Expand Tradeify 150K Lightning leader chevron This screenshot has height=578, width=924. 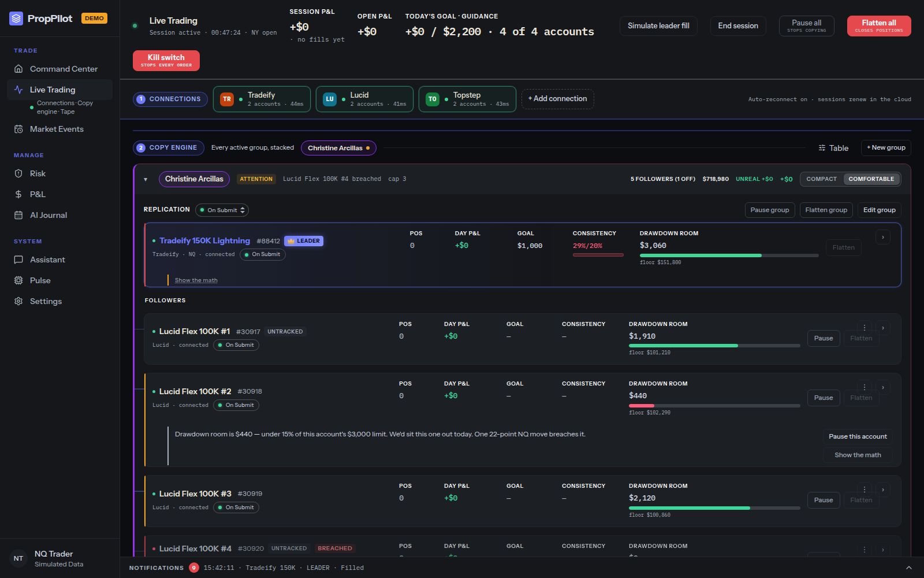tap(883, 237)
